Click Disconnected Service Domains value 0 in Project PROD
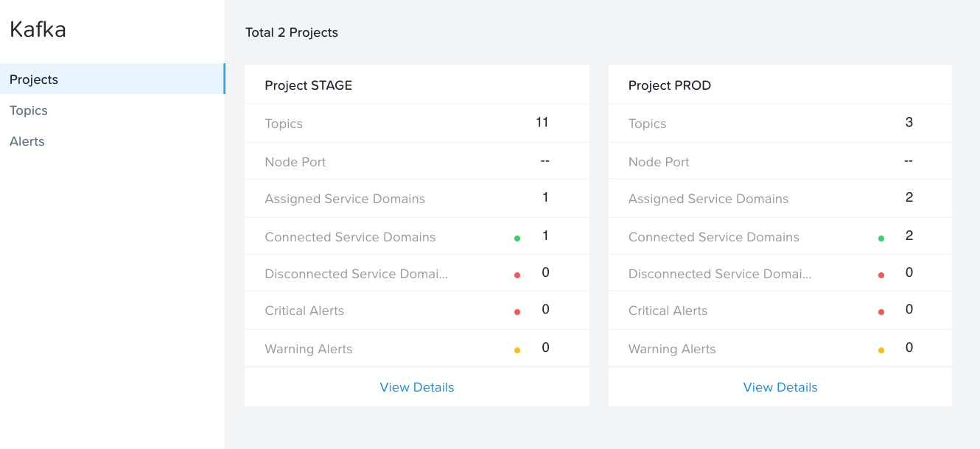 tap(909, 272)
